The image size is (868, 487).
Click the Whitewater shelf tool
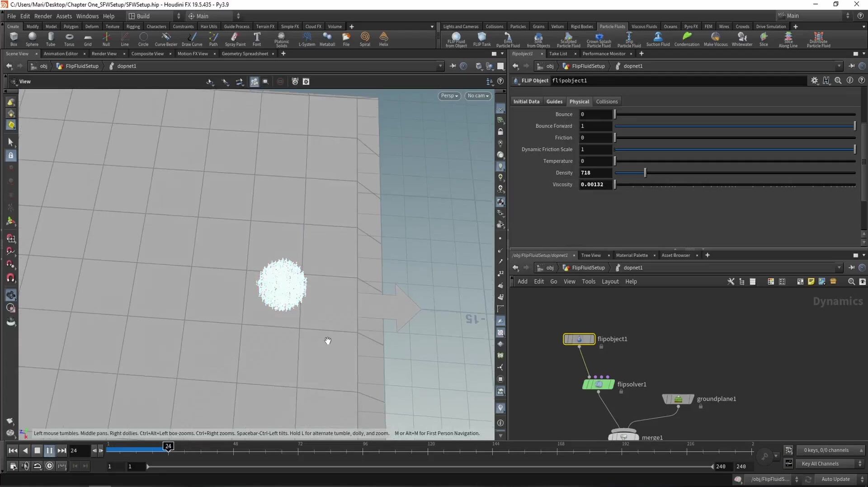click(x=742, y=39)
